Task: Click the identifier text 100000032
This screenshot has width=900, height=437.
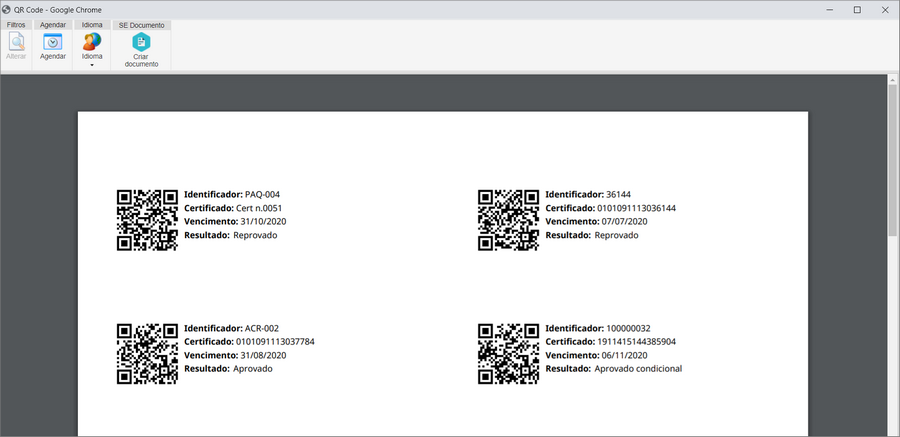Action: (628, 328)
